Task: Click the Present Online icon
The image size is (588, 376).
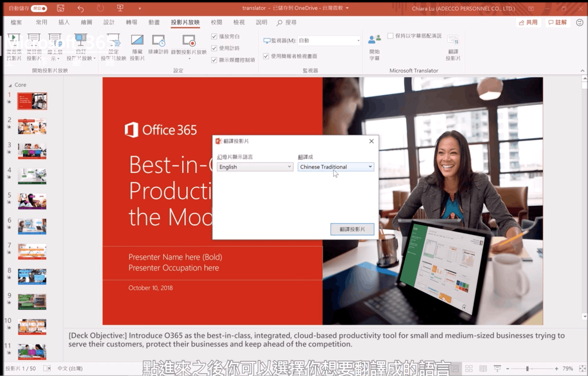Action: coord(55,40)
